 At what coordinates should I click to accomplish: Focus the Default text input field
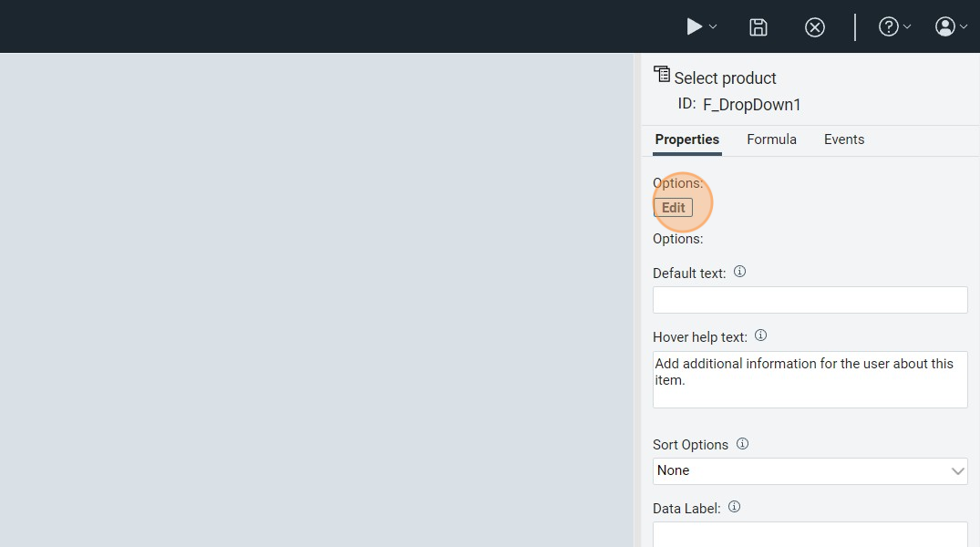[810, 300]
